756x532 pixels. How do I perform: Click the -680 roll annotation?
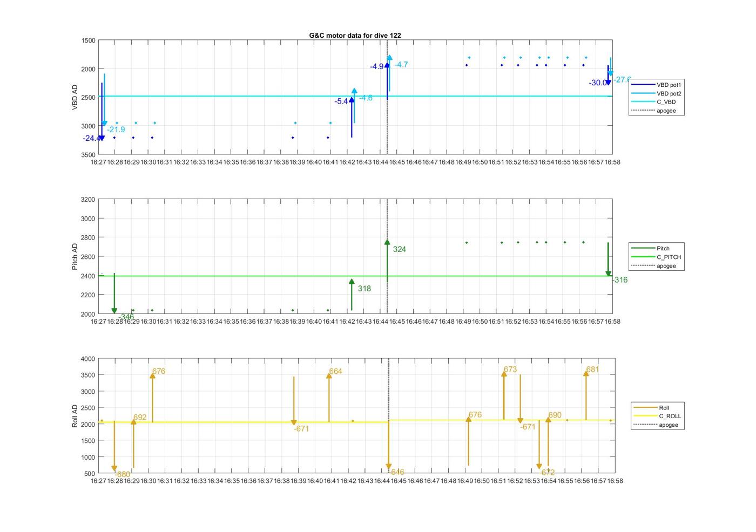coord(123,475)
